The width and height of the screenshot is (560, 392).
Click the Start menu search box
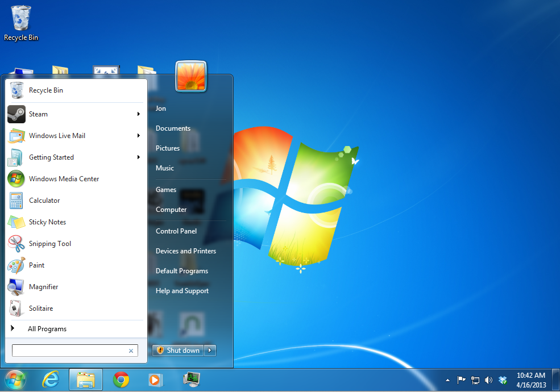coord(69,351)
